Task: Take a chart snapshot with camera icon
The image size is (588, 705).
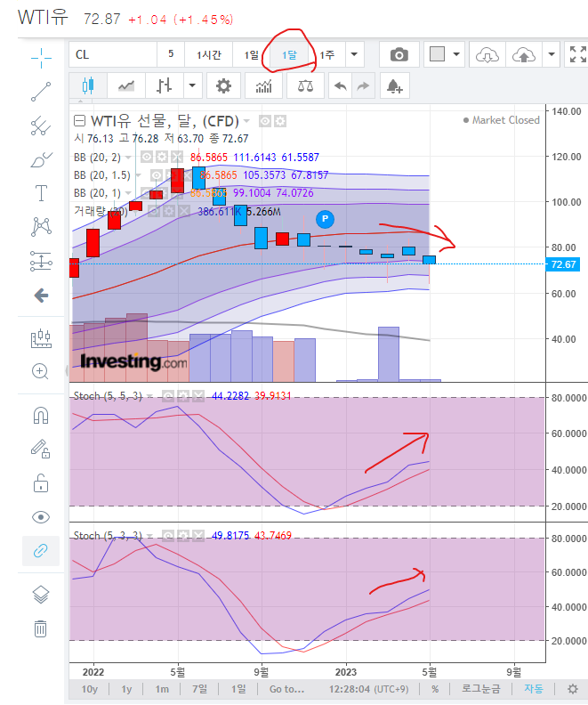Action: (399, 55)
